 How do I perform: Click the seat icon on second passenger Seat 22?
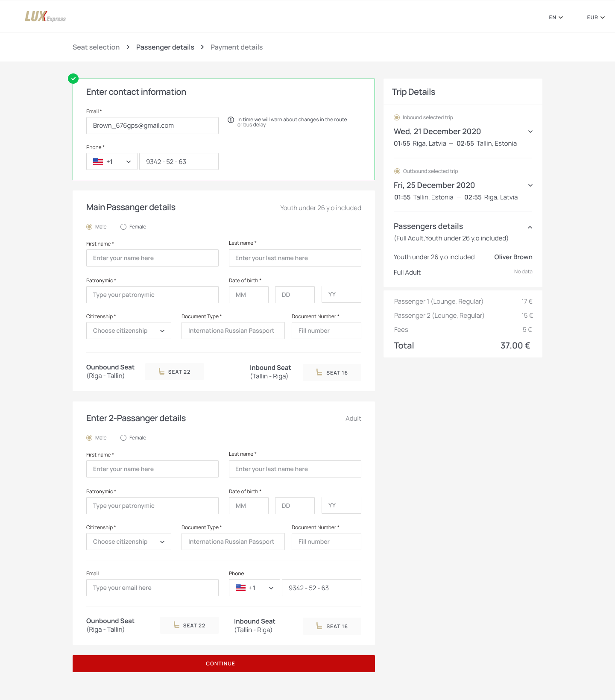tap(176, 625)
